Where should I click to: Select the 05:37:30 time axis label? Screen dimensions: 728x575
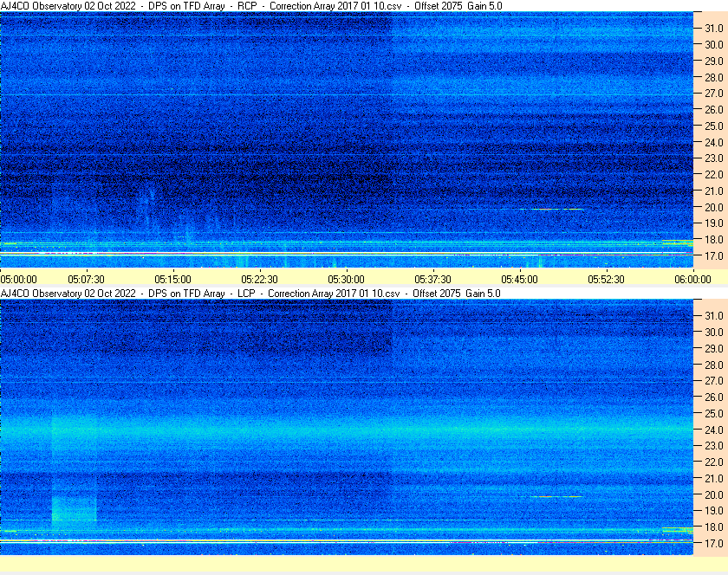pos(432,280)
